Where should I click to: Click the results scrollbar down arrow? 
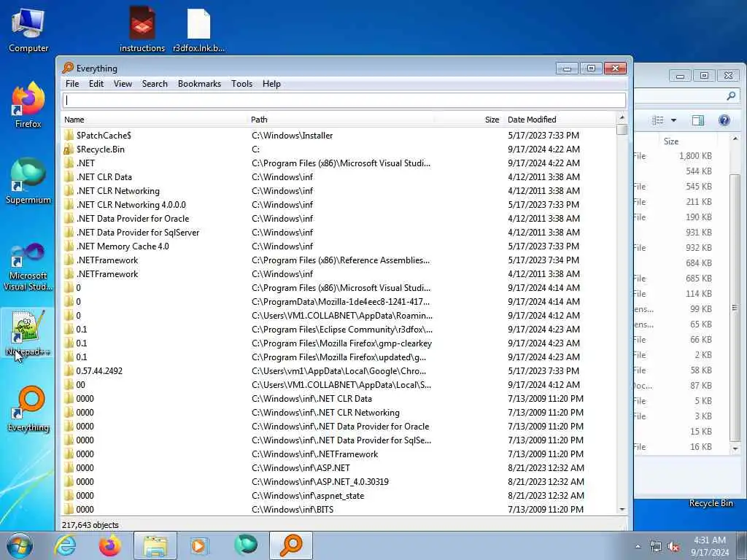622,510
